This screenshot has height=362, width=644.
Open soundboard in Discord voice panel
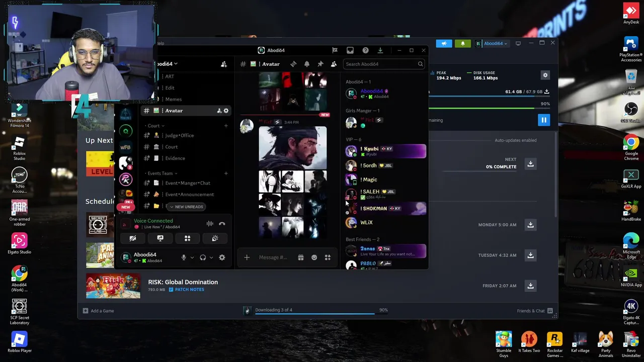pos(215,239)
